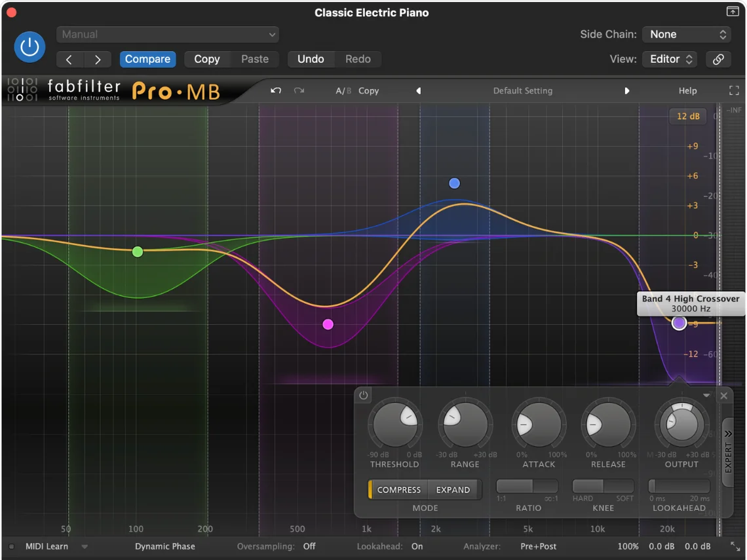Go to next preset with right arrow

coord(627,91)
